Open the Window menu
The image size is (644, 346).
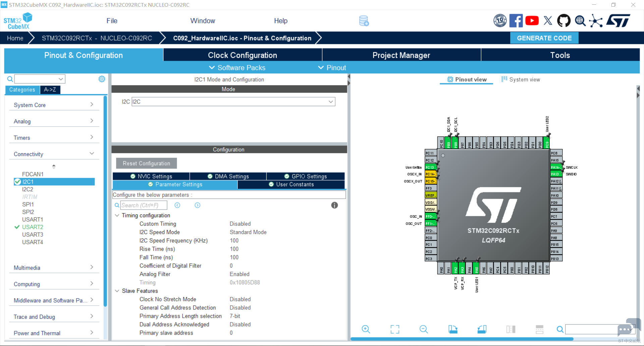203,21
